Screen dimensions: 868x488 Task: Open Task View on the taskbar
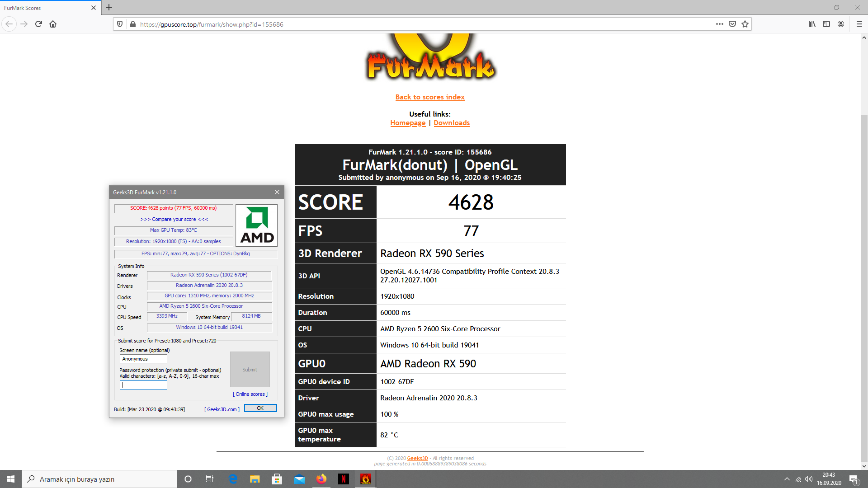click(x=210, y=479)
